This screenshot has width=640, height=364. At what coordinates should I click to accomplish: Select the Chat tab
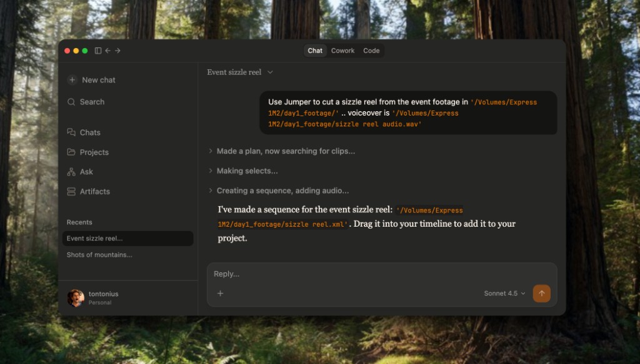[315, 51]
